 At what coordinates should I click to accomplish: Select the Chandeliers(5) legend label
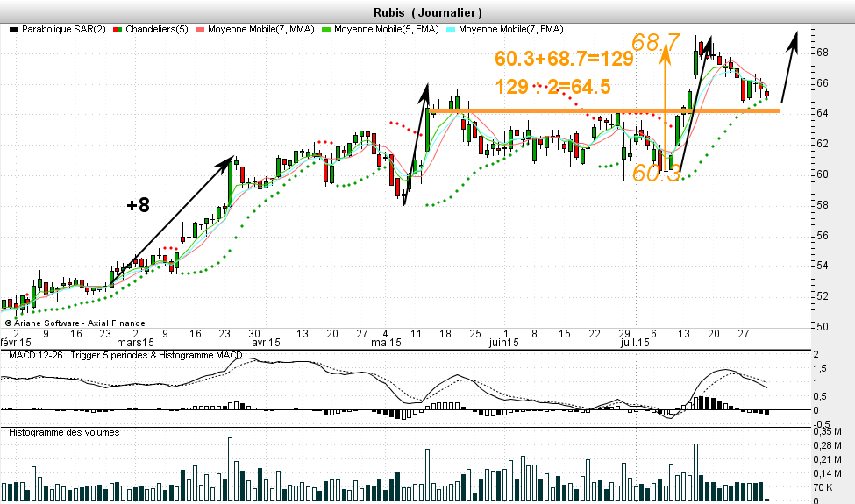pyautogui.click(x=156, y=30)
